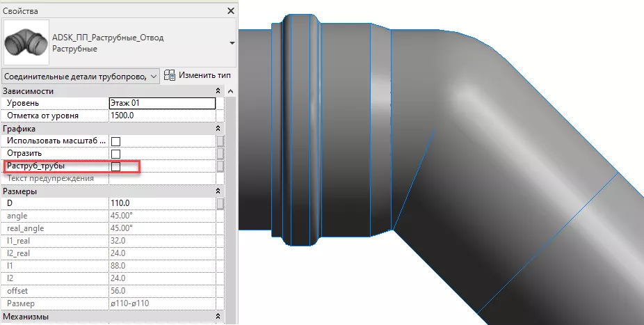644x325 pixels.
Task: Enable the Отразить checkbox
Action: (x=116, y=154)
